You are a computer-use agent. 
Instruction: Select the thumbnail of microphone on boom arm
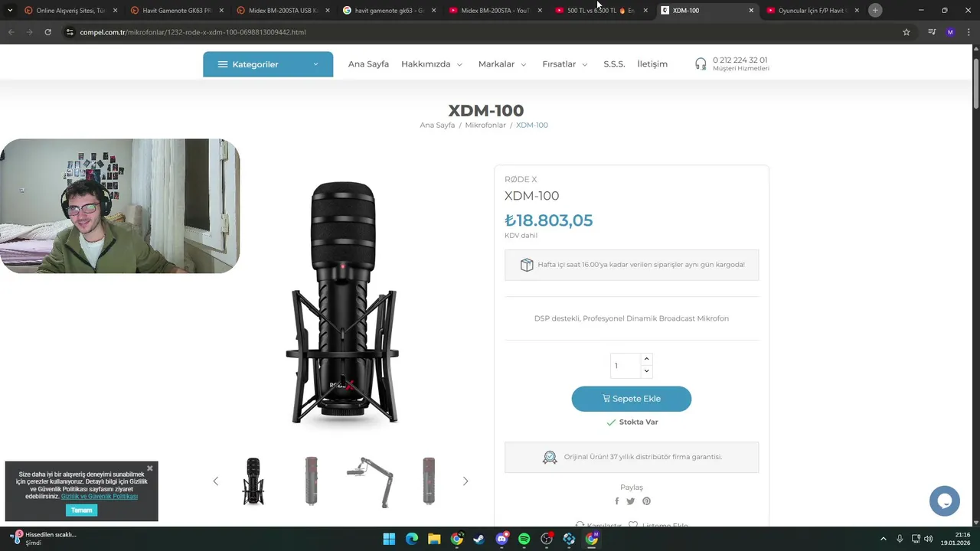[x=370, y=481]
